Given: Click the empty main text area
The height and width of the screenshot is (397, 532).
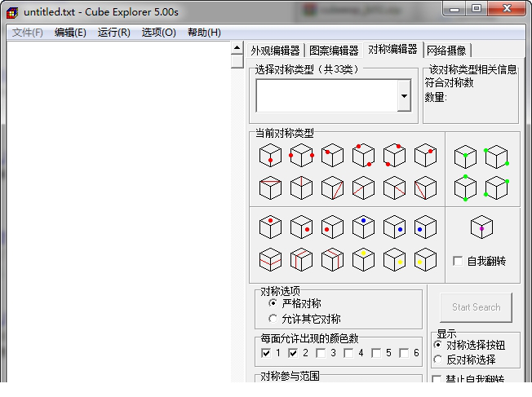Looking at the screenshot, I should coord(119,212).
